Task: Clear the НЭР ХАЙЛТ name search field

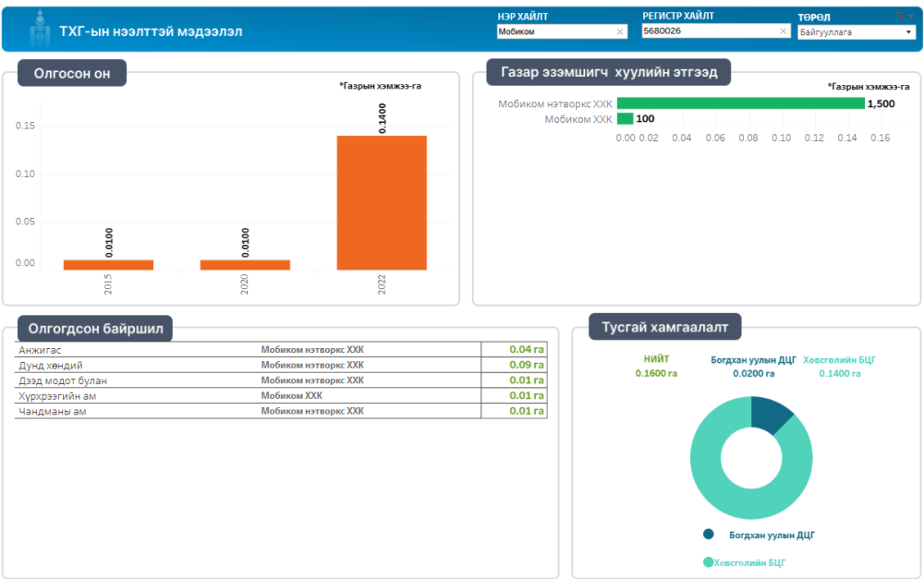Action: tap(620, 31)
